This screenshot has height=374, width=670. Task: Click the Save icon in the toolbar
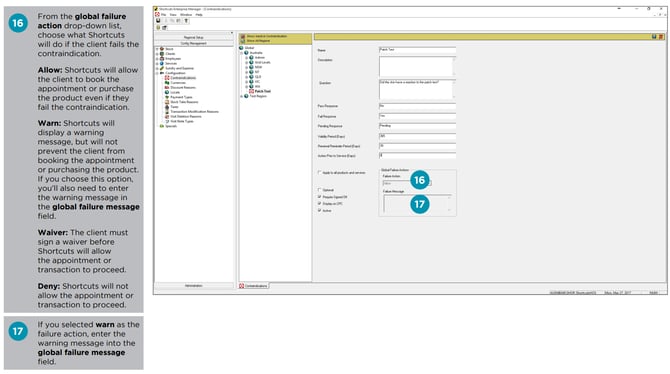click(x=158, y=21)
